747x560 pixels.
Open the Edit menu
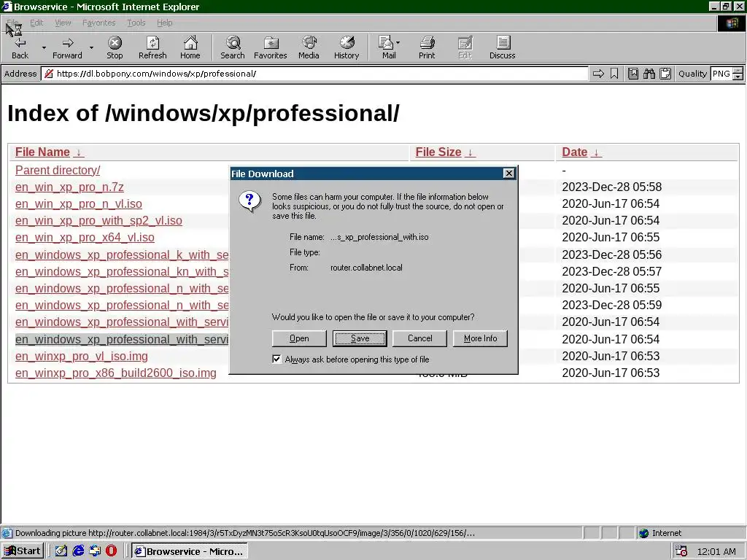(36, 23)
